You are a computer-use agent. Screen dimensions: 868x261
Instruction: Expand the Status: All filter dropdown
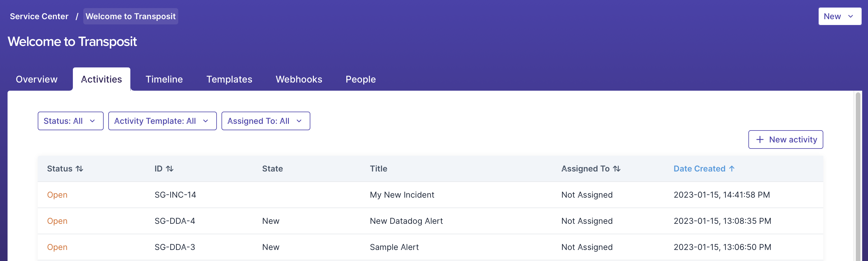[x=71, y=121]
